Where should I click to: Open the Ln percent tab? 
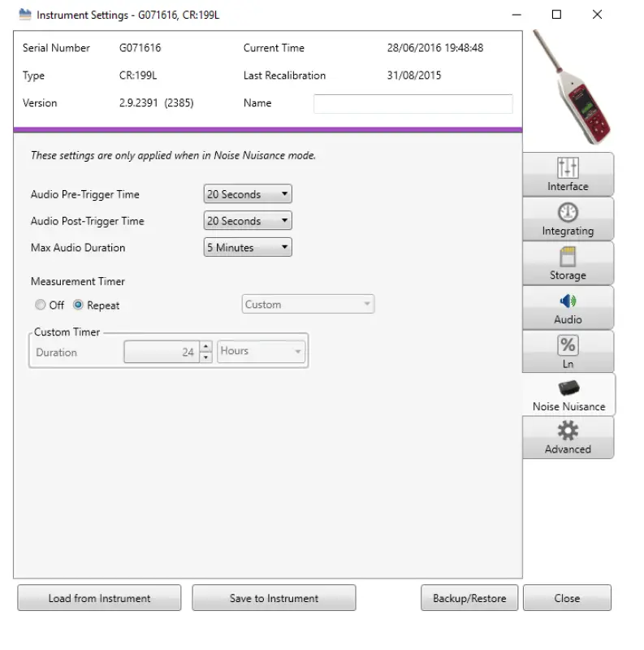pyautogui.click(x=568, y=352)
